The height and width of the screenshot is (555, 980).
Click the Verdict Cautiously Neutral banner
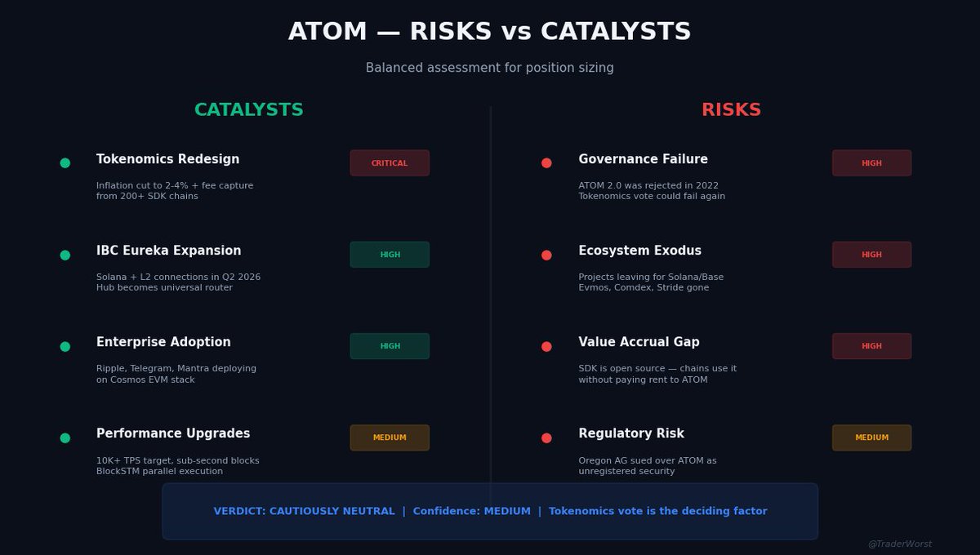(490, 511)
